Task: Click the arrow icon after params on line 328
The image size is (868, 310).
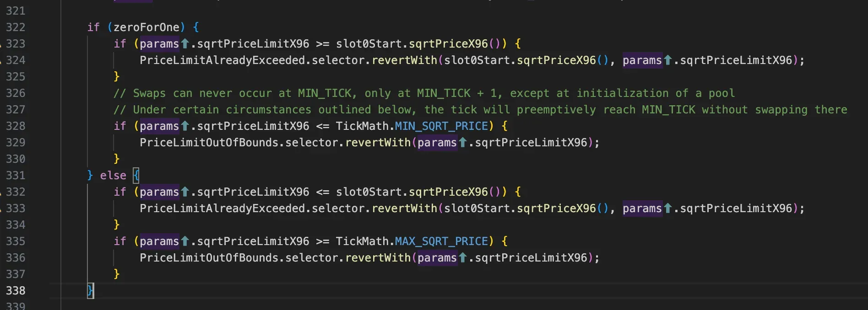Action: [x=185, y=126]
